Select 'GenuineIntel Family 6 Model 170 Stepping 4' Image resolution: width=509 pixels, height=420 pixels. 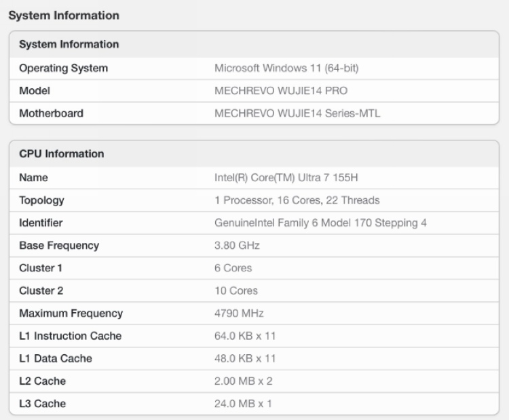tap(321, 223)
